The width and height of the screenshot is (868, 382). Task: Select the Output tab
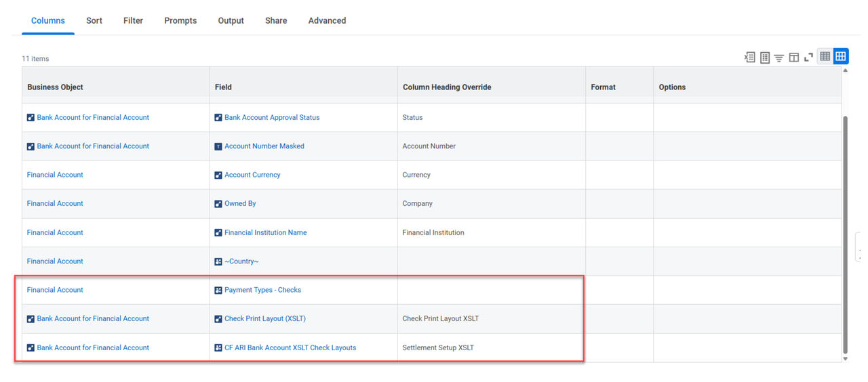tap(231, 20)
